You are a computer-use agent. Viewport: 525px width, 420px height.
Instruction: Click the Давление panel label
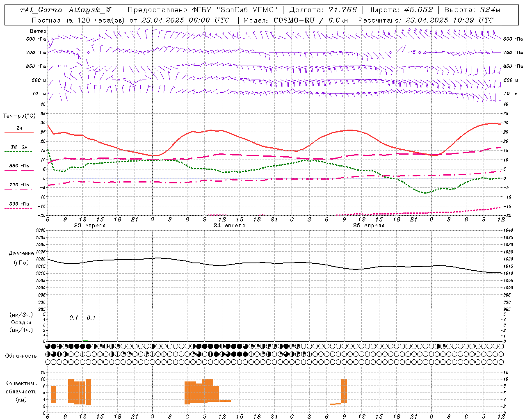tap(21, 253)
